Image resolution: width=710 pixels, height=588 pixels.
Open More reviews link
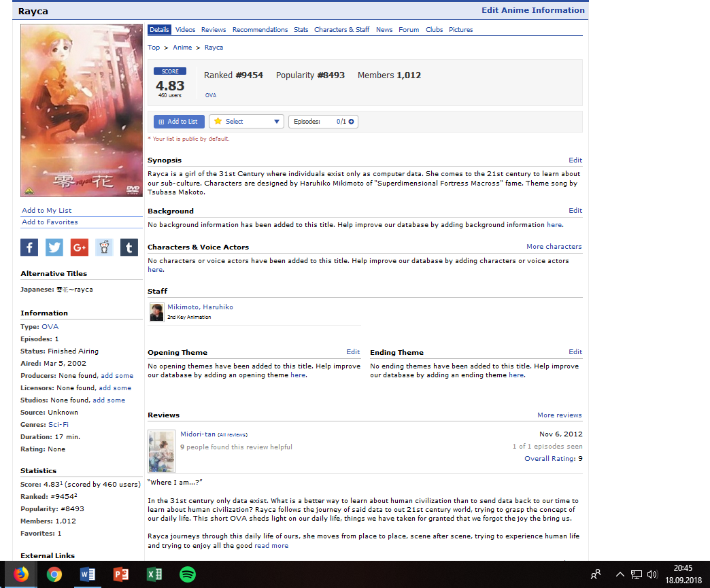(559, 415)
